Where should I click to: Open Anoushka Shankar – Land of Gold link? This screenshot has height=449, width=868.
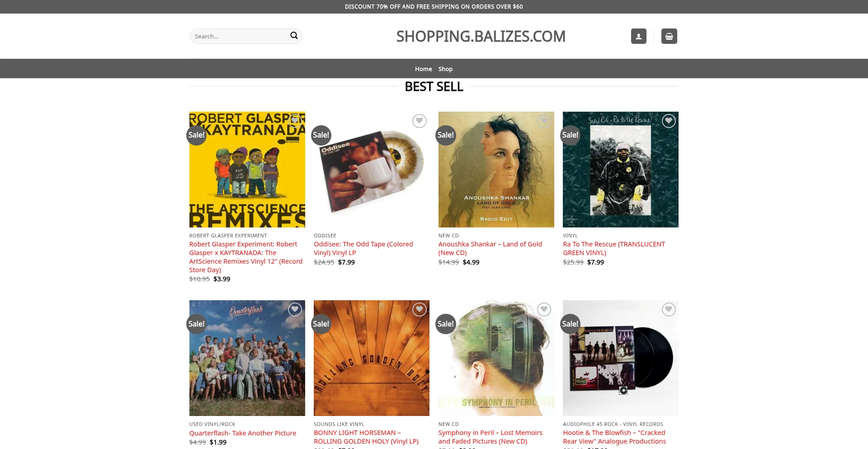point(490,248)
